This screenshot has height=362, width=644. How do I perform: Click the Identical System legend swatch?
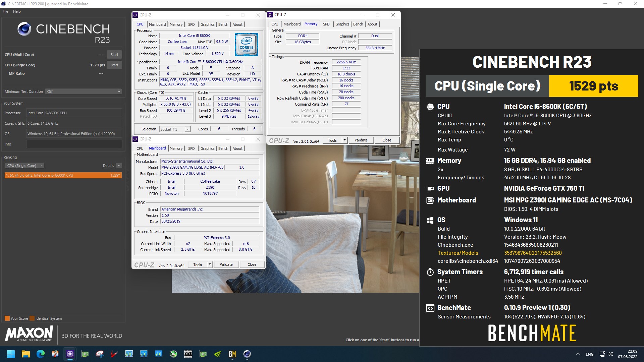[x=32, y=318]
